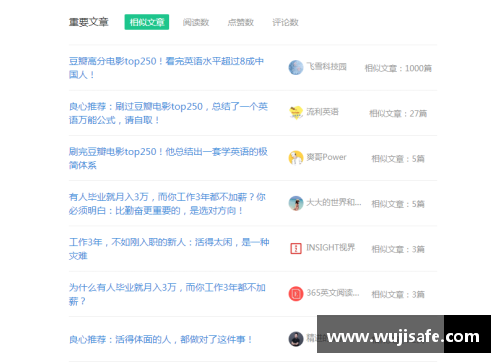Switch to the 阅读数 tab
Screen dimensions: 500x362
click(196, 22)
